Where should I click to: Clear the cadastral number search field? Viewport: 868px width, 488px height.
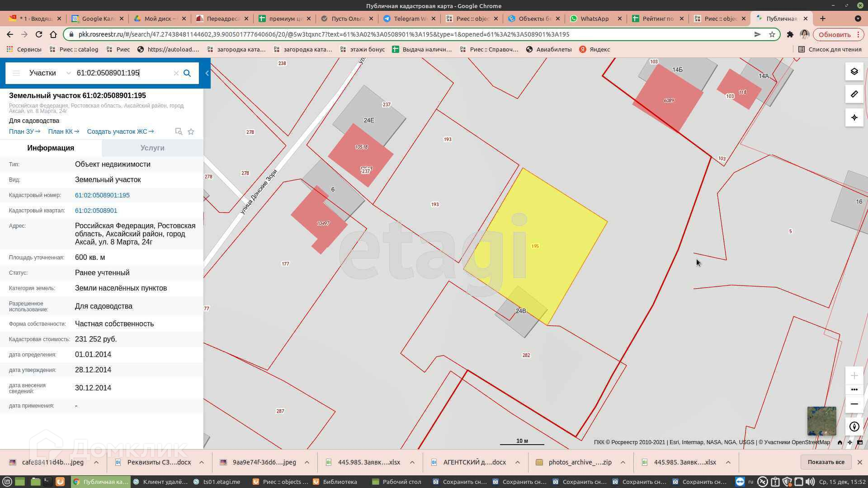tap(176, 73)
